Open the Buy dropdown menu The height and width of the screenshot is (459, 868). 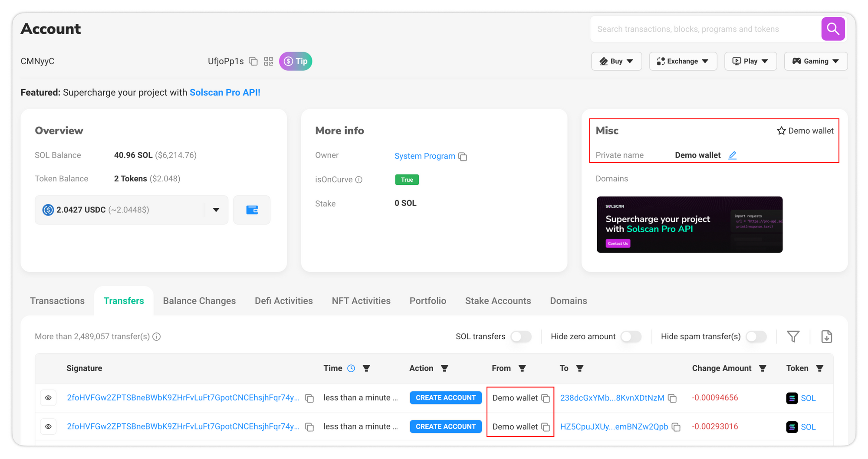coord(616,61)
